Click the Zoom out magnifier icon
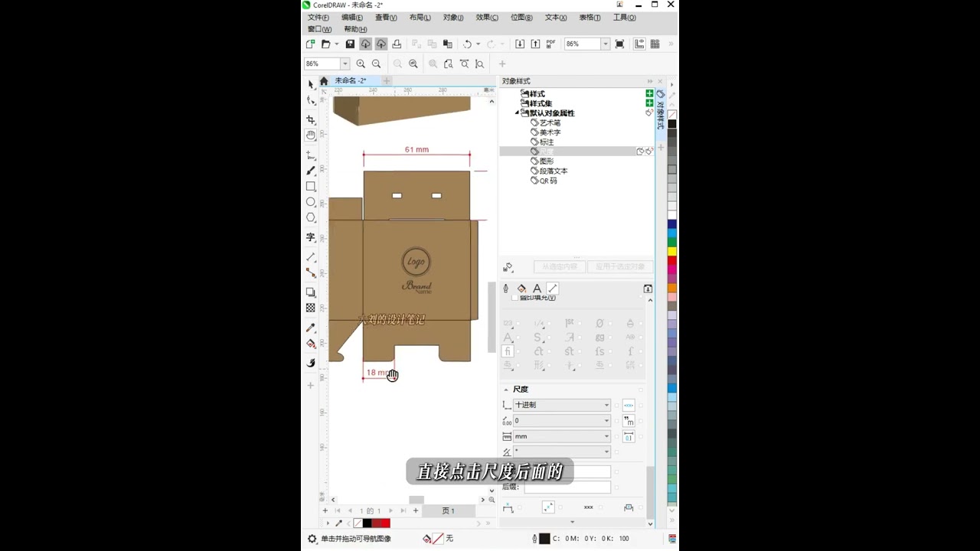This screenshot has width=980, height=551. pyautogui.click(x=376, y=64)
